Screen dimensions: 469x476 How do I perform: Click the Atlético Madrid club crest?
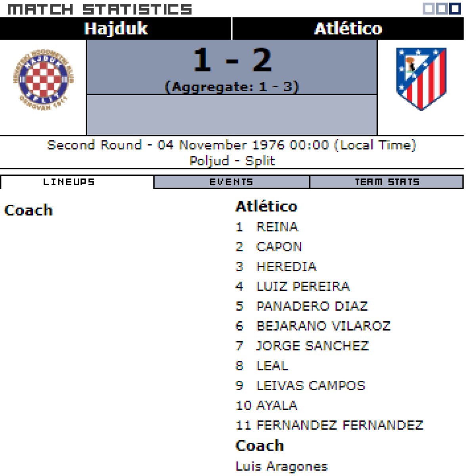[421, 79]
